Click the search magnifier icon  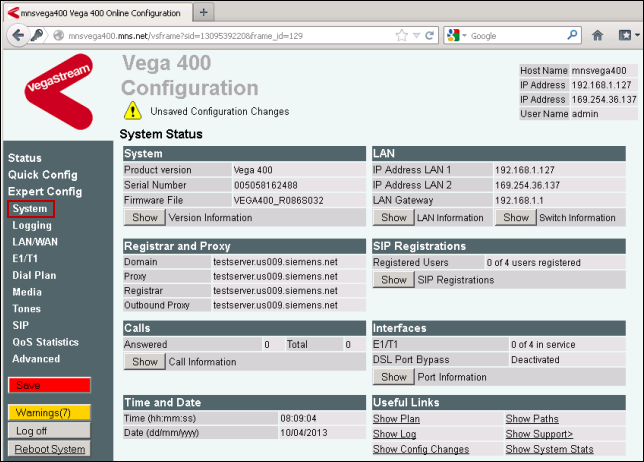pyautogui.click(x=571, y=35)
